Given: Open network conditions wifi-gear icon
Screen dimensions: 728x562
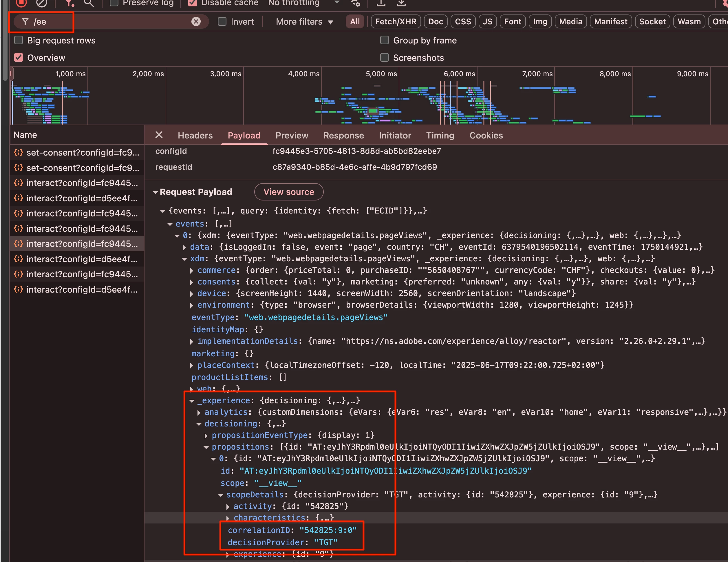Looking at the screenshot, I should tap(355, 3).
